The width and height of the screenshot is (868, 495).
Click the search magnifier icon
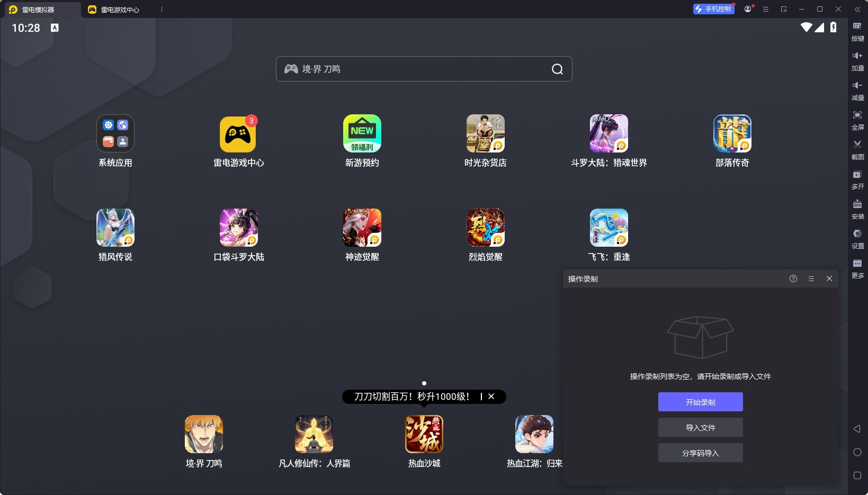[x=557, y=69]
